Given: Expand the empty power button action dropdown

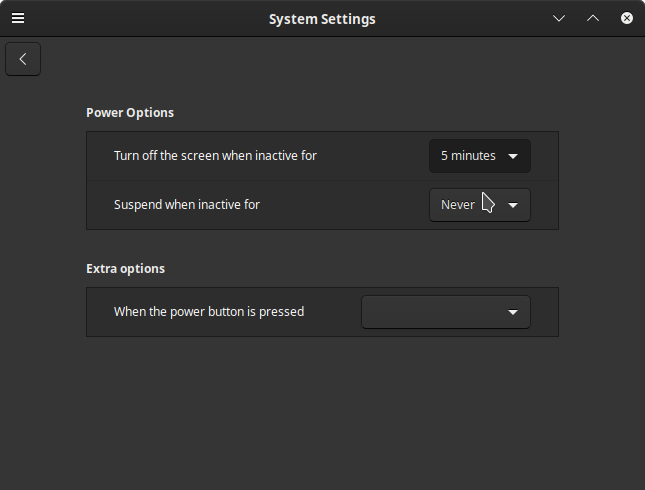Looking at the screenshot, I should click(446, 312).
